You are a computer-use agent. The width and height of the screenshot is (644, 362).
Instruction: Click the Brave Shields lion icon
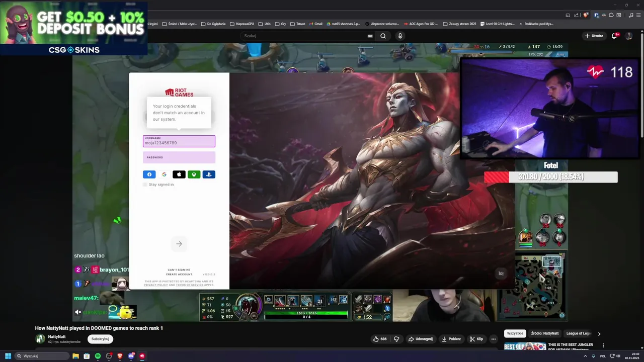[x=586, y=15]
